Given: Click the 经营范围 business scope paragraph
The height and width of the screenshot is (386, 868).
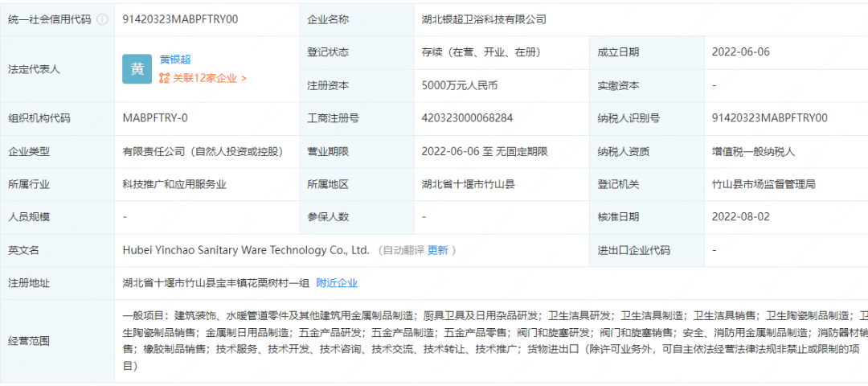Looking at the screenshot, I should click(495, 341).
